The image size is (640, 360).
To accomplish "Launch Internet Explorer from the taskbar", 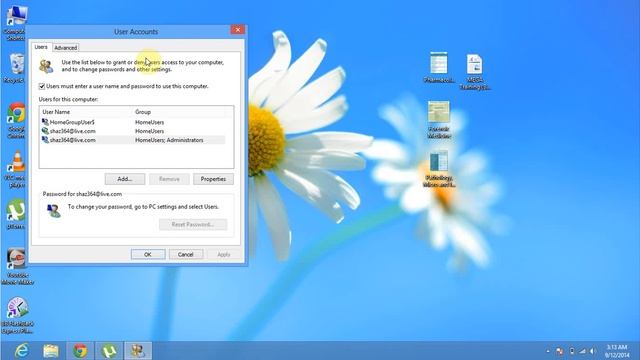I will point(21,351).
